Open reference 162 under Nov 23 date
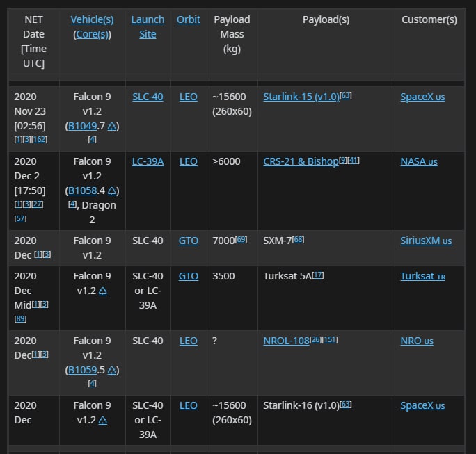The width and height of the screenshot is (476, 454). (x=40, y=140)
